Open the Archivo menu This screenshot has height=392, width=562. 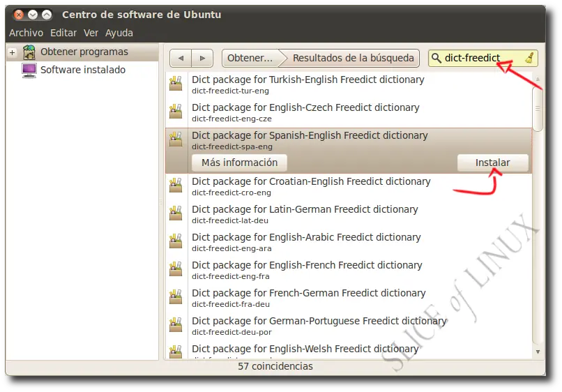[x=26, y=33]
